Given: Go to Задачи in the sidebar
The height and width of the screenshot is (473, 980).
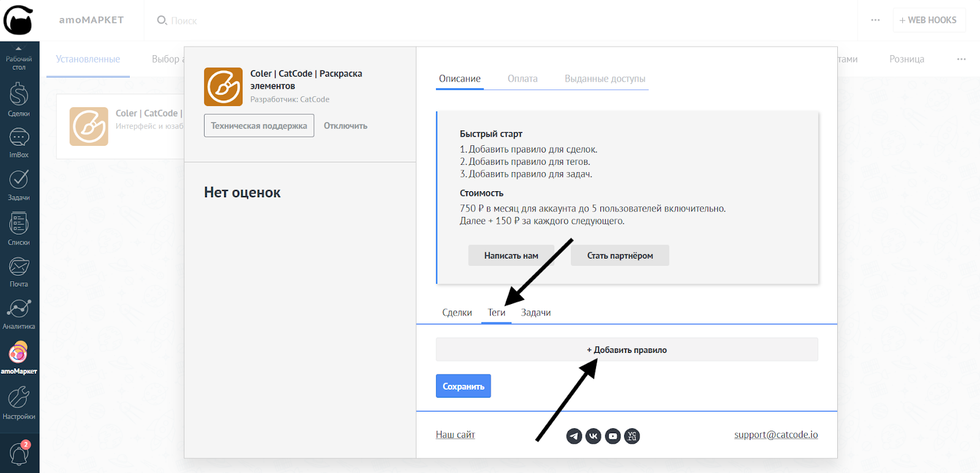Looking at the screenshot, I should 19,184.
